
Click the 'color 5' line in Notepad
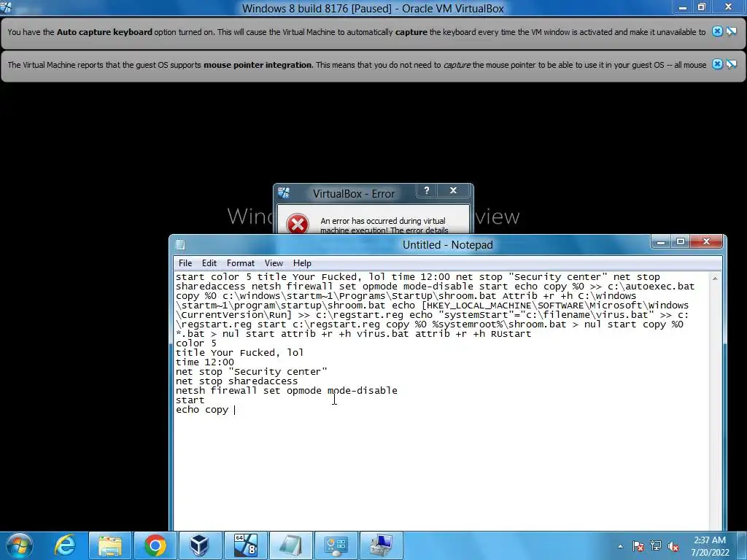click(196, 343)
